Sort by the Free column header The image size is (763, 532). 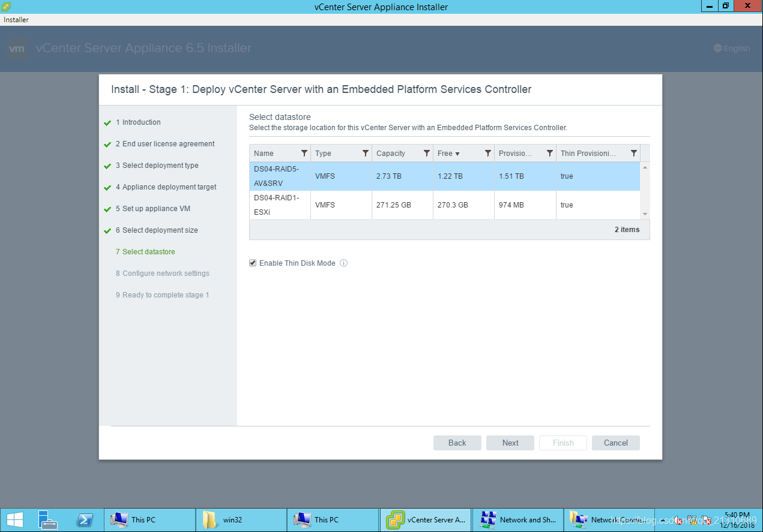(448, 154)
